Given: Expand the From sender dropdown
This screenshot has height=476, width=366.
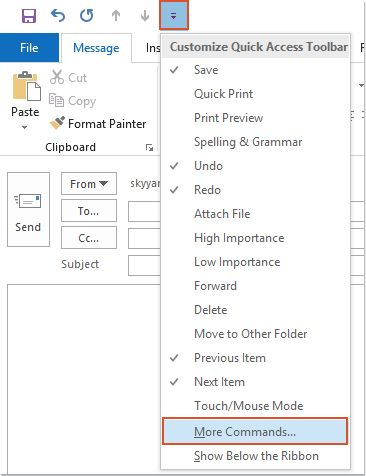Looking at the screenshot, I should [x=89, y=183].
